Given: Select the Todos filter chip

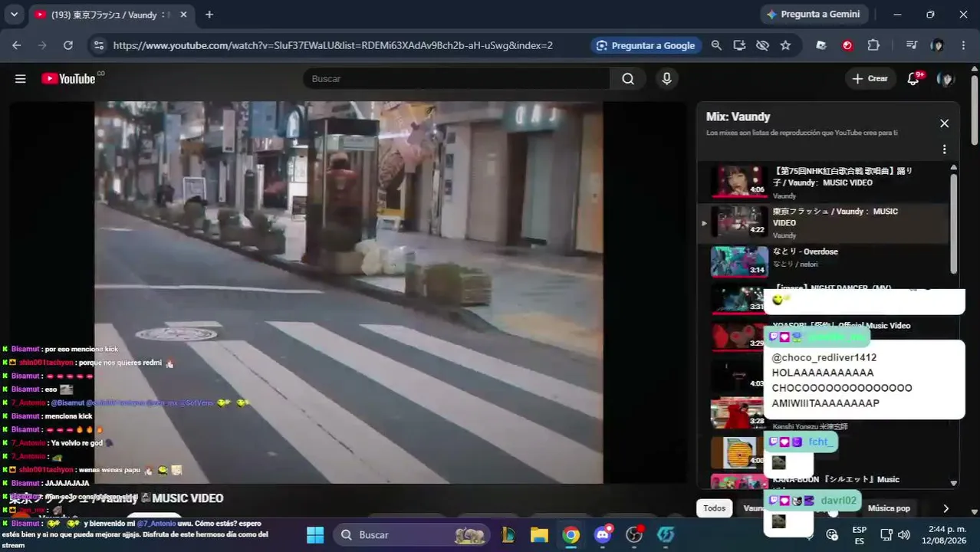Looking at the screenshot, I should point(714,508).
